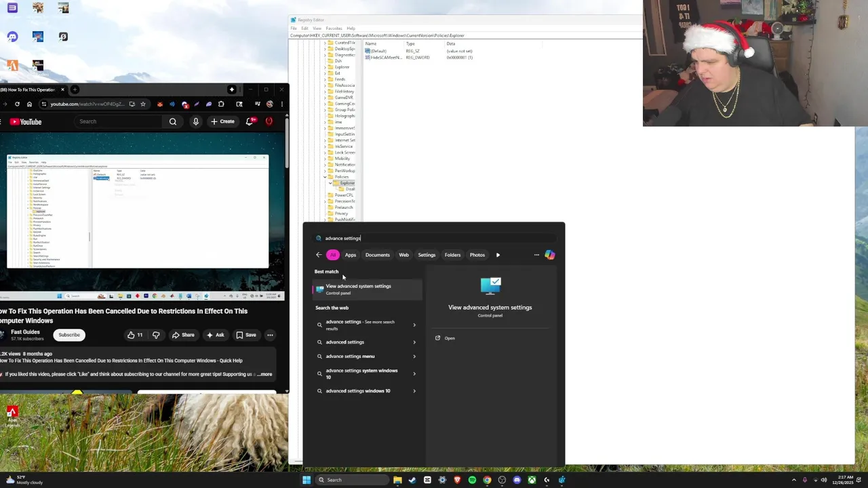Image resolution: width=868 pixels, height=488 pixels.
Task: Expand 'advance settings menu' result arrow
Action: click(x=414, y=357)
